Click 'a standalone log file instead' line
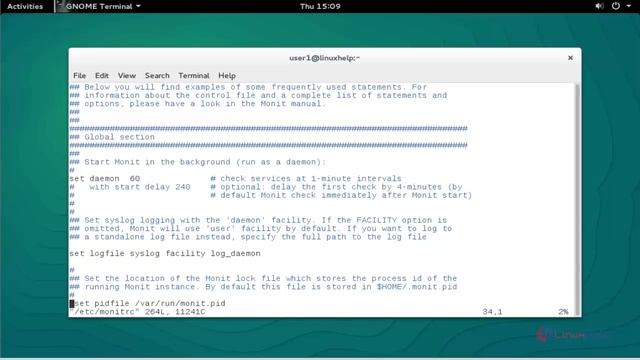This screenshot has height=360, width=640. [248, 237]
